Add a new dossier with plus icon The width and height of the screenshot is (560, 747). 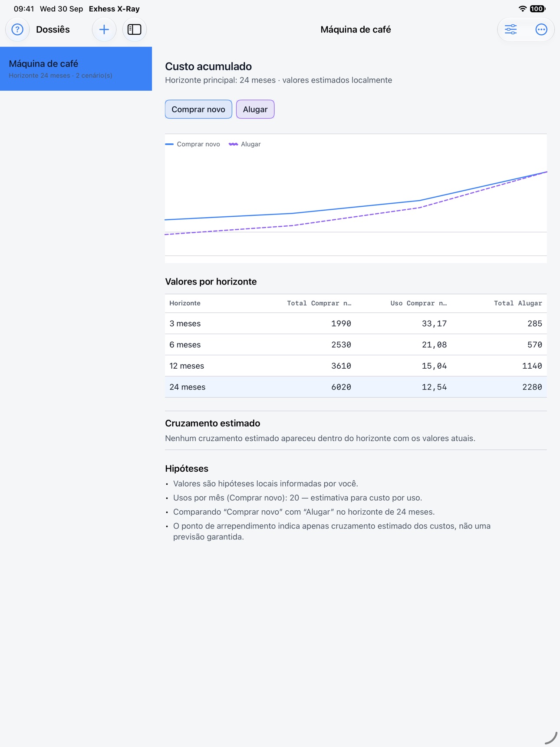pos(104,30)
